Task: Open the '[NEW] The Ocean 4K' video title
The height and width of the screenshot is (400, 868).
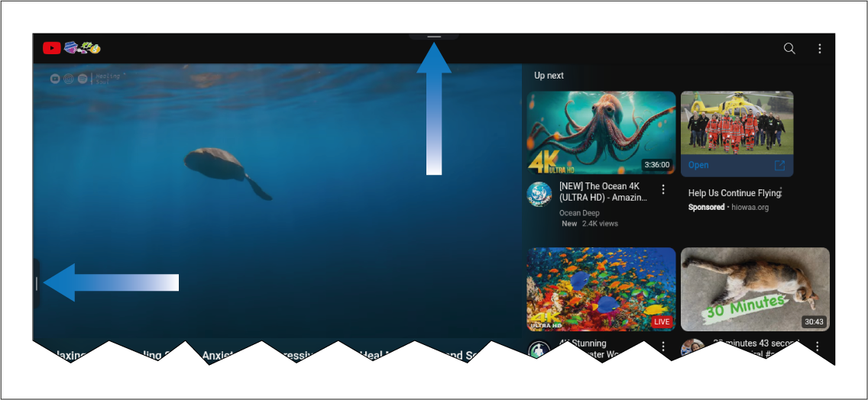Action: (x=604, y=192)
